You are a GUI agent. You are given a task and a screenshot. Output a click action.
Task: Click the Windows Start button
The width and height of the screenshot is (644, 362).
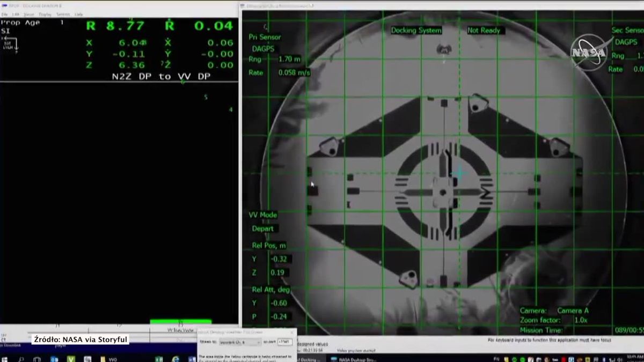point(5,358)
